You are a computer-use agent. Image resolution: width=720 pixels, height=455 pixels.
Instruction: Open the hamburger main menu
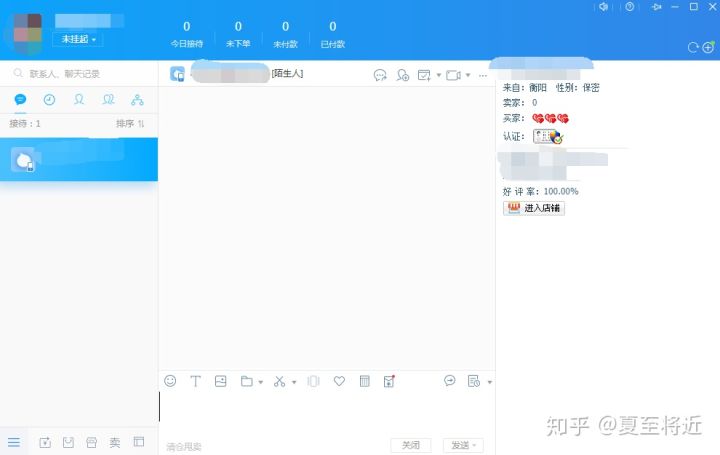(14, 442)
